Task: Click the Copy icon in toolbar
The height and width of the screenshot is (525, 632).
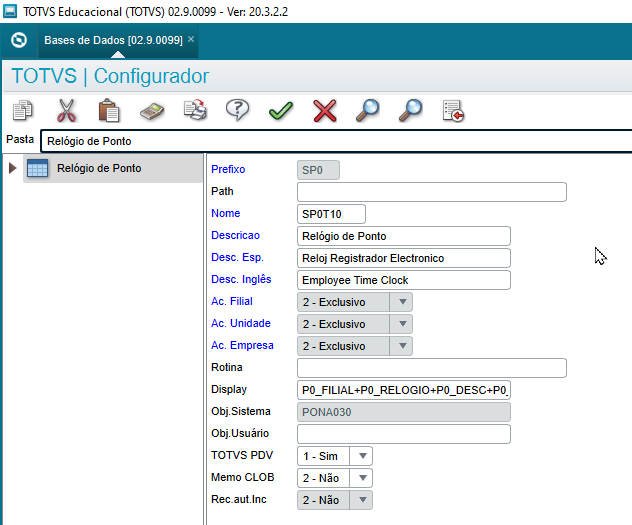Action: coord(23,110)
